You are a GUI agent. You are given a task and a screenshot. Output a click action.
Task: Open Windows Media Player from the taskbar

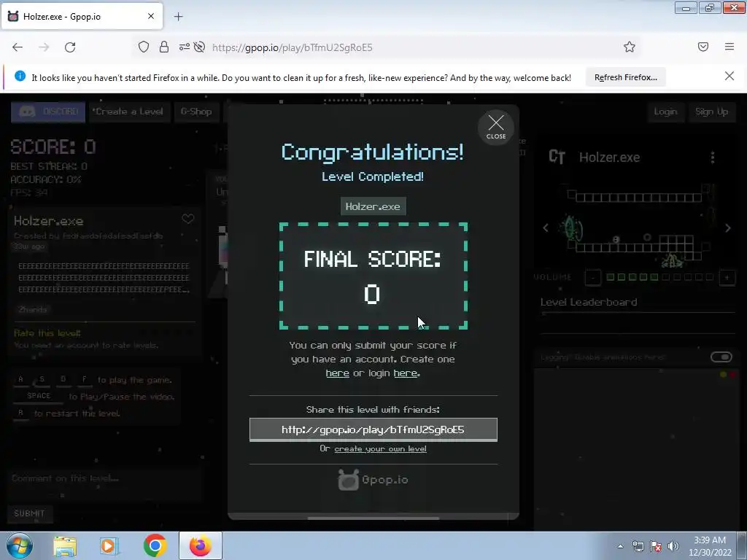(x=109, y=546)
